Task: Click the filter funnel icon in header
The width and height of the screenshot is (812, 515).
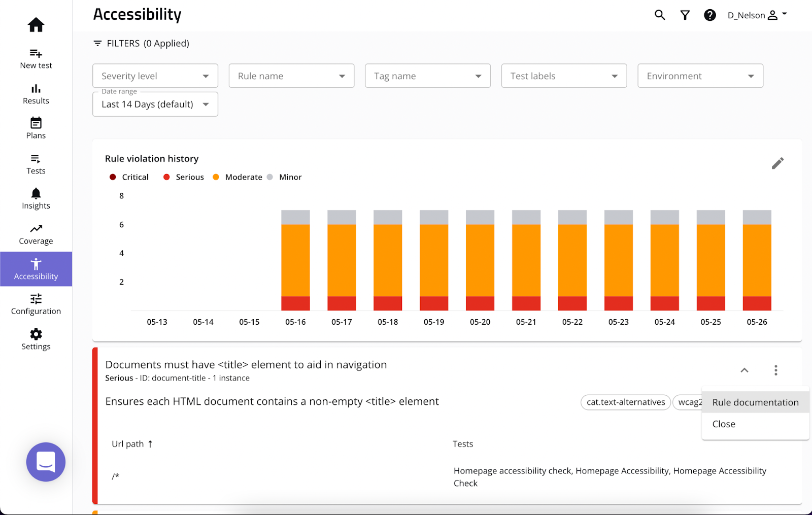Action: click(x=685, y=15)
